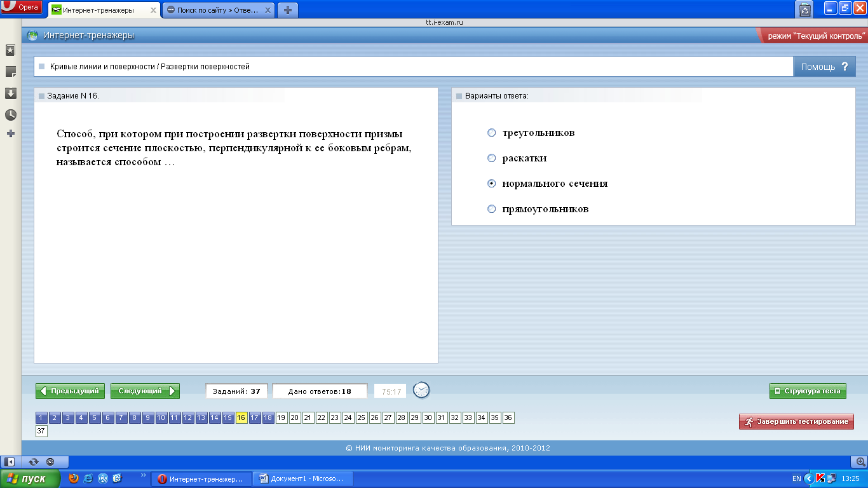Open a new tab with plus button
The image size is (868, 488).
click(288, 10)
